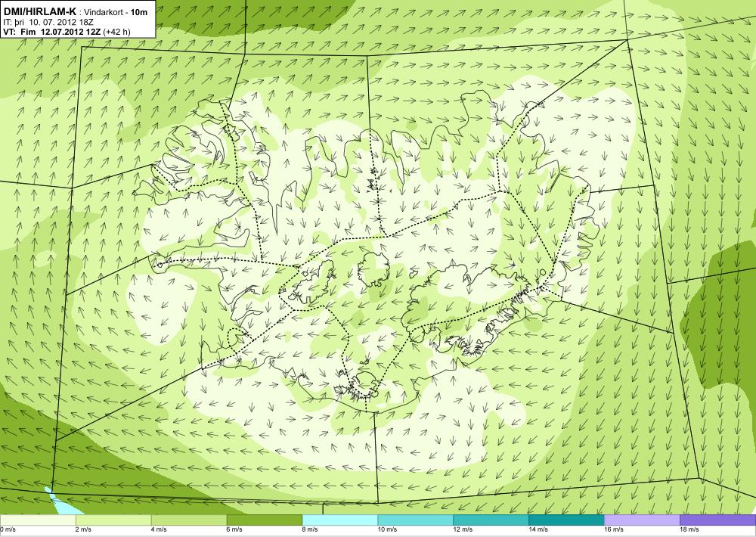This screenshot has width=756, height=537.
Task: Click the '4 m/s' legend label
Action: click(159, 529)
